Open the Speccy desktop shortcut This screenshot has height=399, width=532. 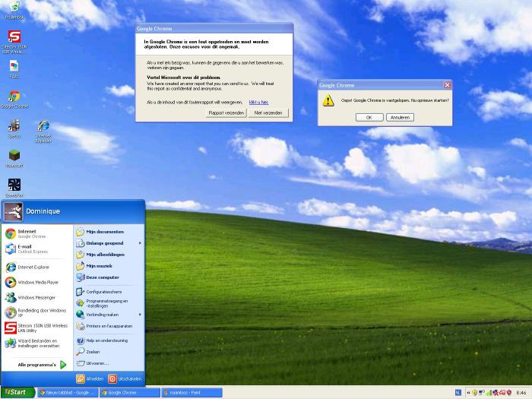pos(14,129)
